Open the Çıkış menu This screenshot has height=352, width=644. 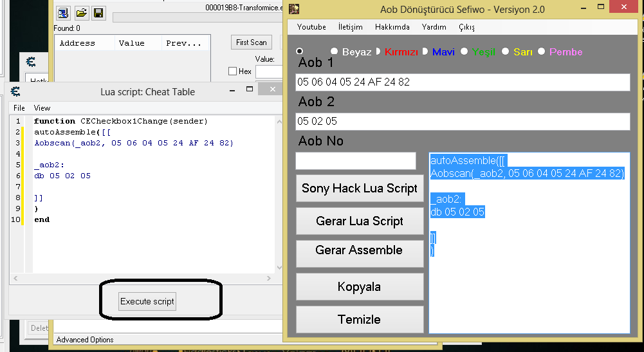pos(466,27)
